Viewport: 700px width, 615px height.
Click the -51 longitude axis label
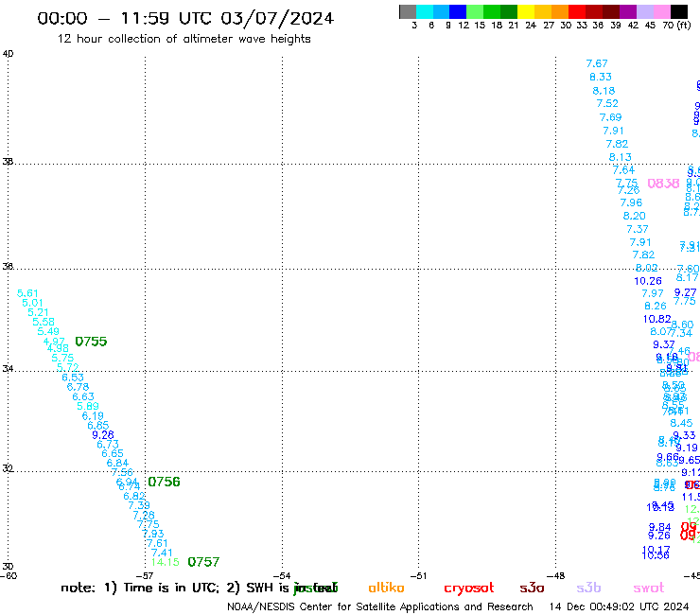tap(419, 576)
